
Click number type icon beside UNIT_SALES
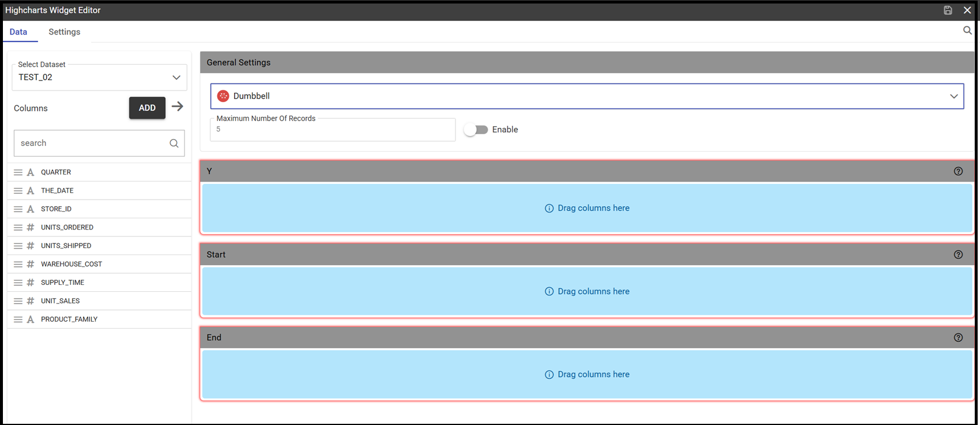[31, 301]
